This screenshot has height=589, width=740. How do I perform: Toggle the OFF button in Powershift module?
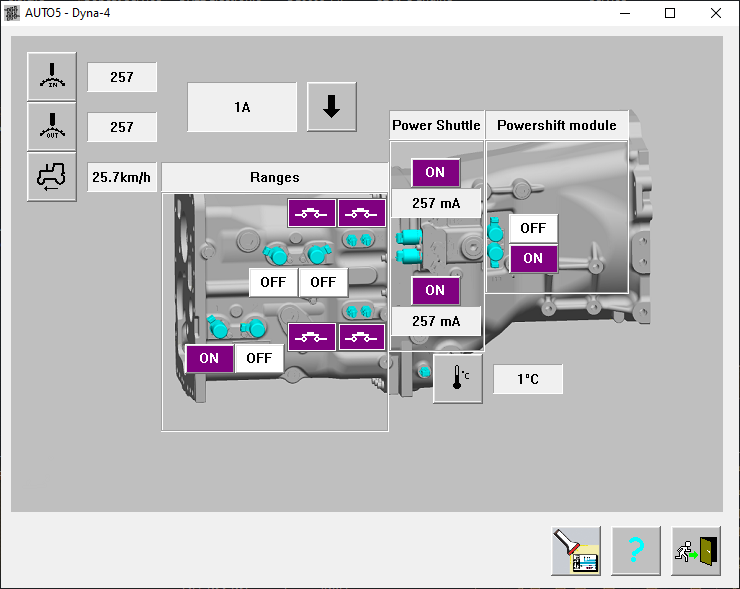pos(533,228)
